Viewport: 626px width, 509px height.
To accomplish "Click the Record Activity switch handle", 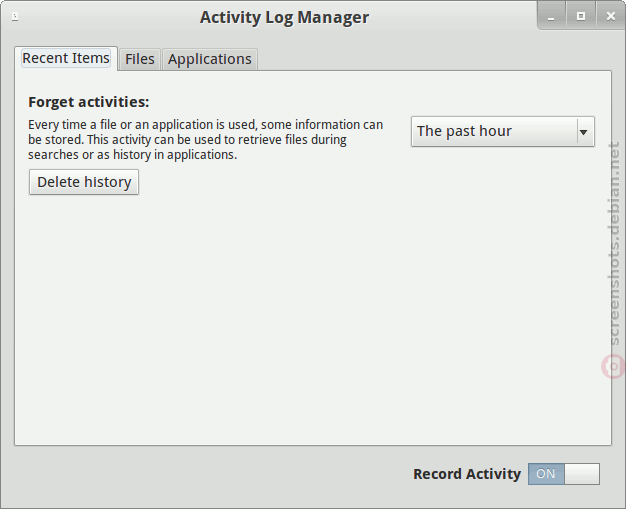I will [x=582, y=474].
